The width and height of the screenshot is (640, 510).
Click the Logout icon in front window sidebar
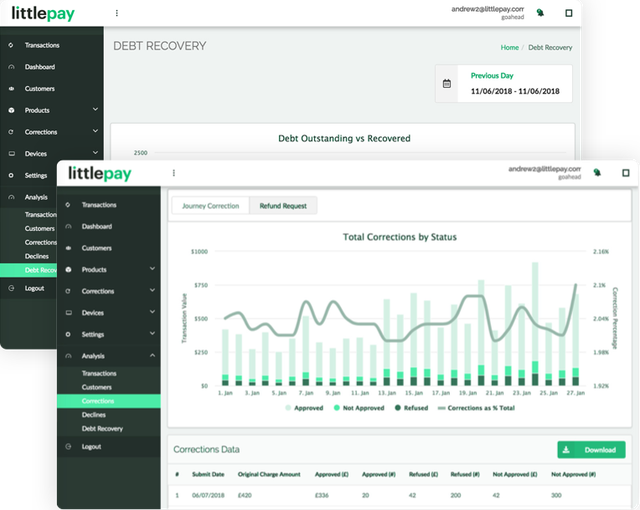click(68, 447)
